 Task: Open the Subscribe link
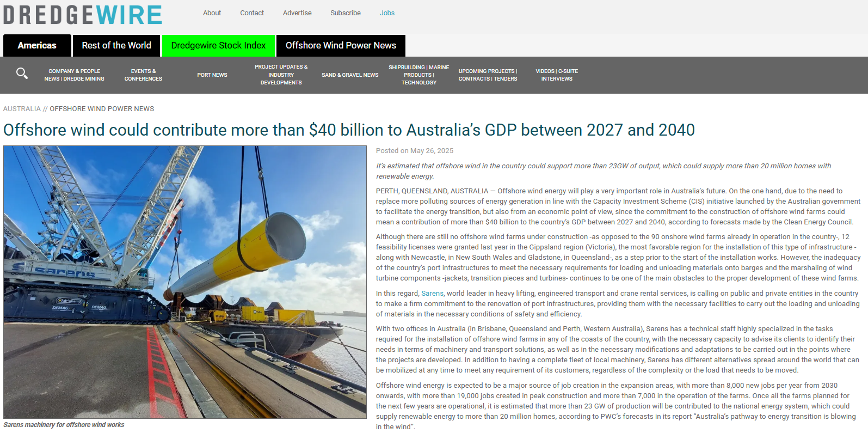click(345, 13)
